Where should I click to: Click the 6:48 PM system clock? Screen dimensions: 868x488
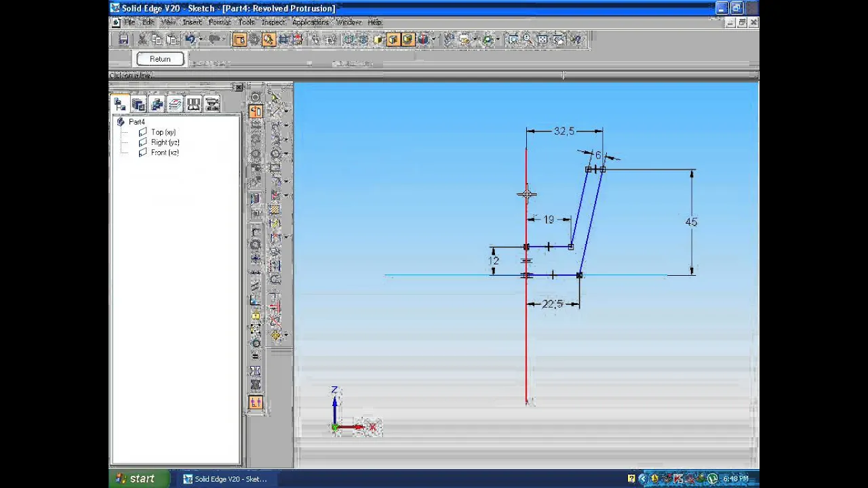736,479
